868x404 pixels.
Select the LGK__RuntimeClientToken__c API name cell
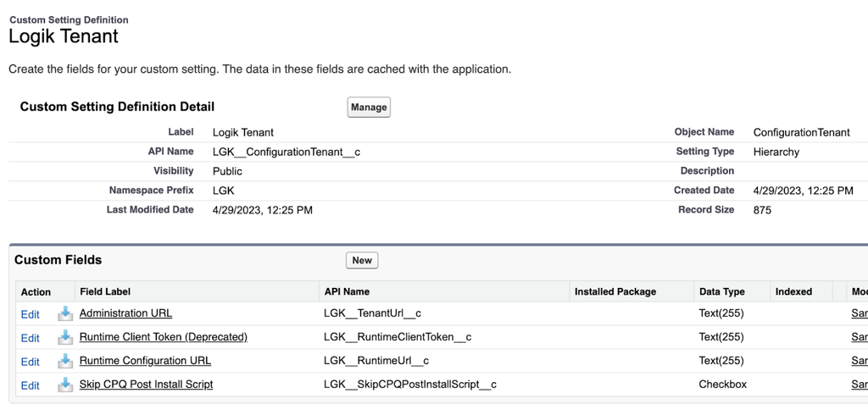(398, 337)
